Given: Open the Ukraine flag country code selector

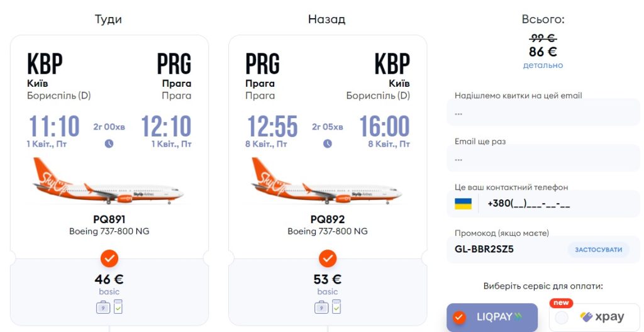Looking at the screenshot, I should tap(464, 204).
